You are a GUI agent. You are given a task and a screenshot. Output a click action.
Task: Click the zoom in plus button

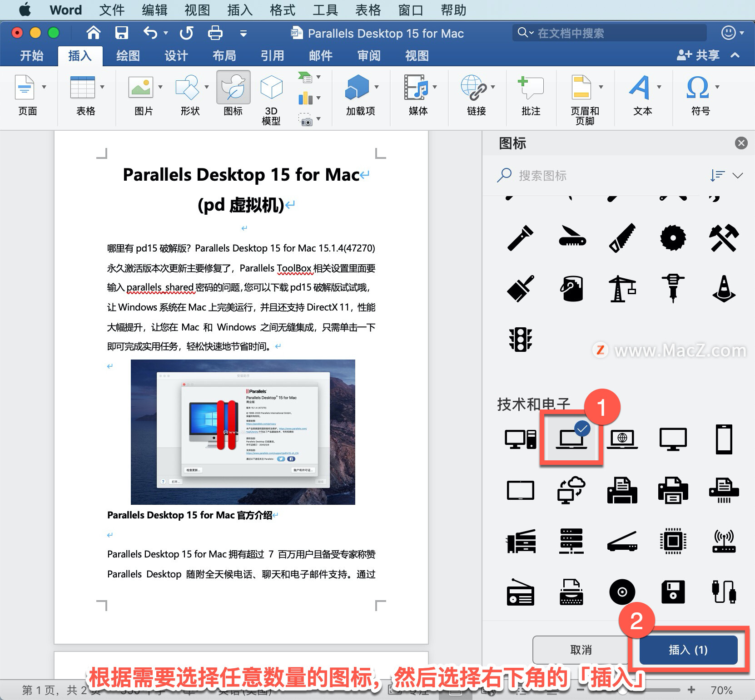[691, 690]
